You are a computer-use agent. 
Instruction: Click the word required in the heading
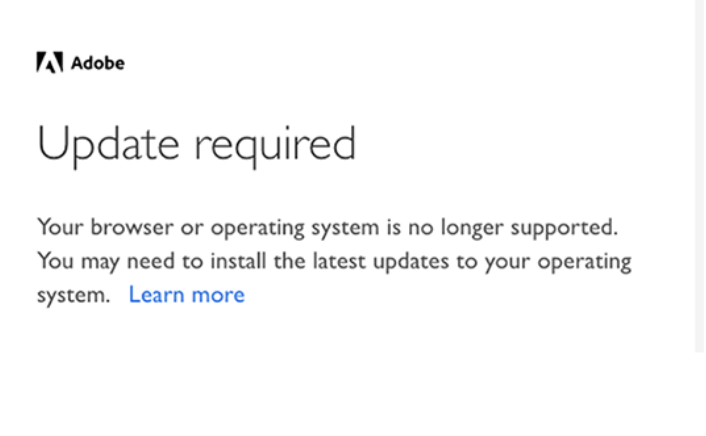point(275,145)
